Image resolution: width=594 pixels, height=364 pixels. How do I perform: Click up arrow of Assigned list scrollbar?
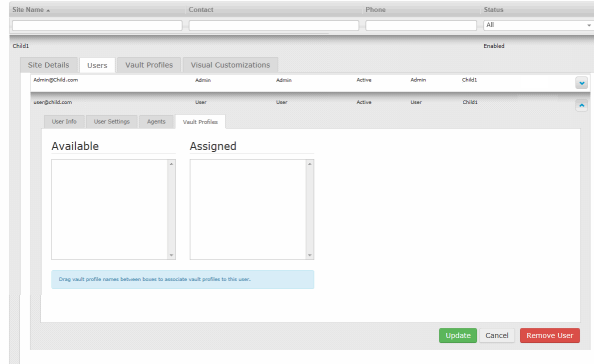pos(310,164)
